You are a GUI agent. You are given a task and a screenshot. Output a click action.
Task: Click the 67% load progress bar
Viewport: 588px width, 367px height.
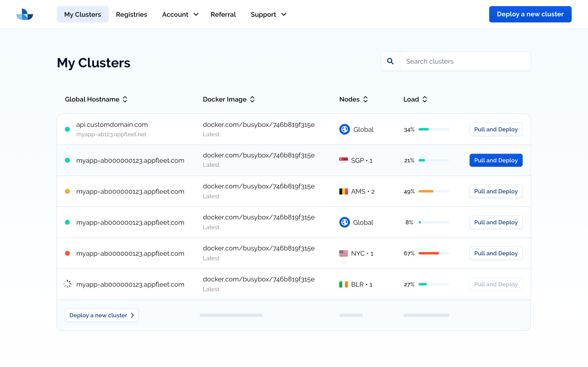433,253
